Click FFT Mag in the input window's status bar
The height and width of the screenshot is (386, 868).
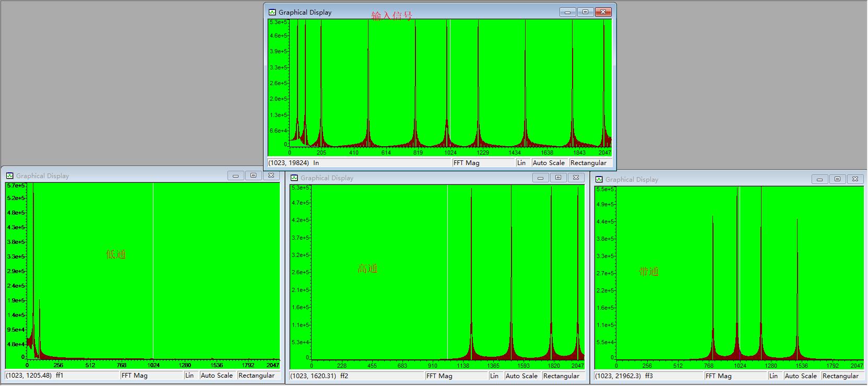pyautogui.click(x=466, y=163)
